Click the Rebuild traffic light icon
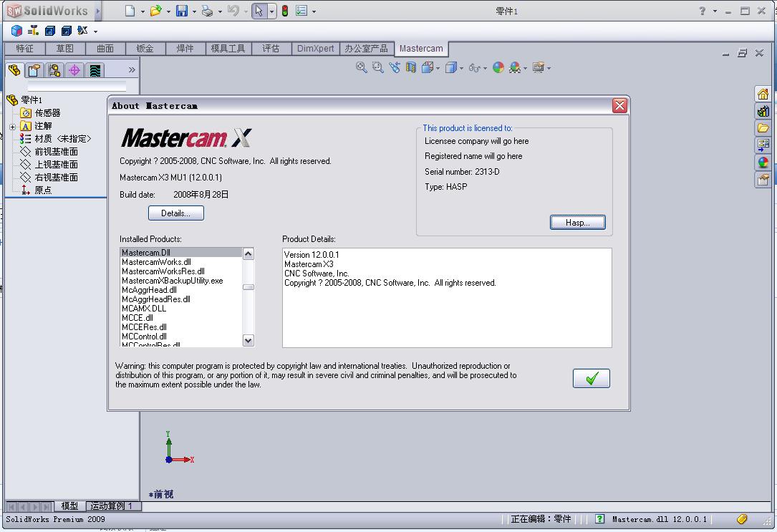The width and height of the screenshot is (777, 532). [285, 11]
